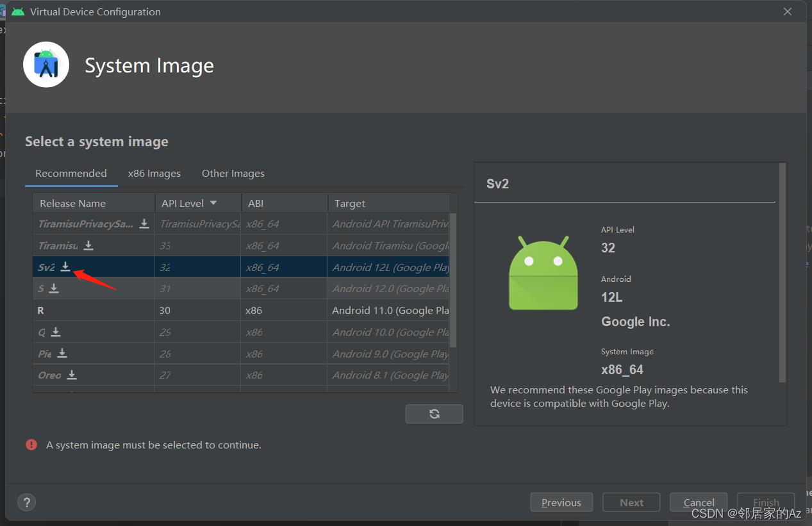Sort table by API Level dropdown arrow
The width and height of the screenshot is (812, 526).
pyautogui.click(x=213, y=203)
